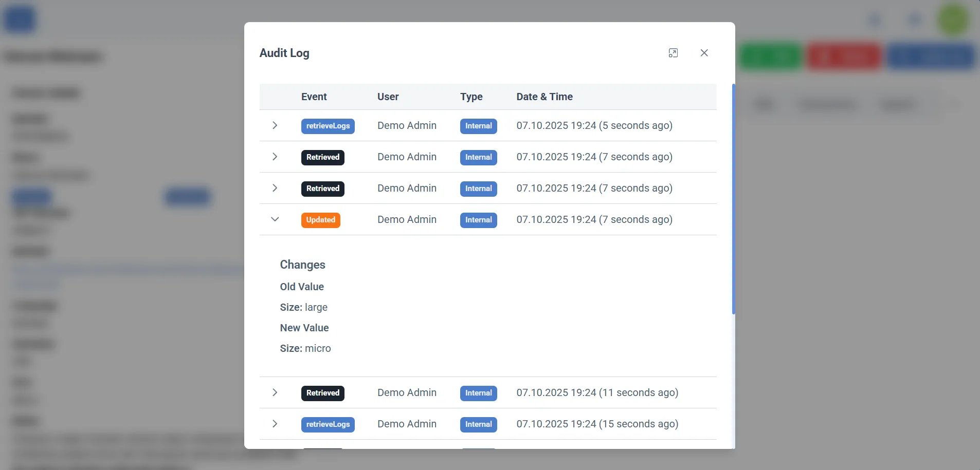The width and height of the screenshot is (980, 470).
Task: Click the Retrieved badge in the second row
Action: [x=322, y=157]
